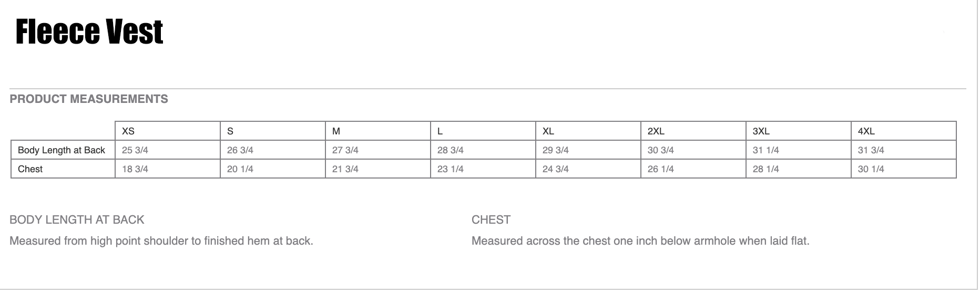Click the CHEST description heading
Image resolution: width=980 pixels, height=293 pixels.
coord(491,220)
